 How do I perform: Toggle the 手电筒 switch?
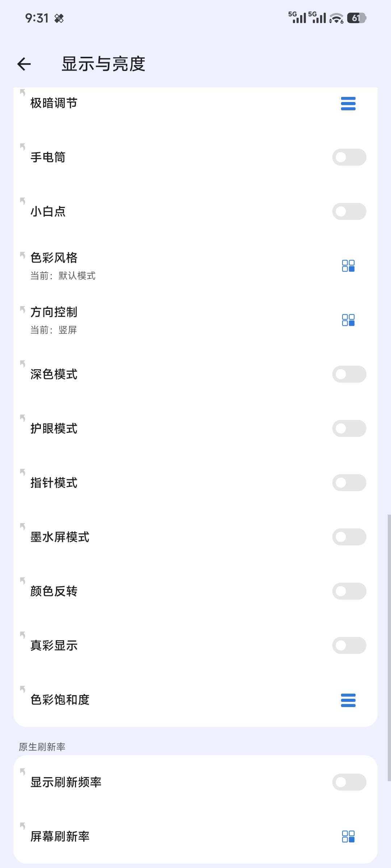(349, 157)
